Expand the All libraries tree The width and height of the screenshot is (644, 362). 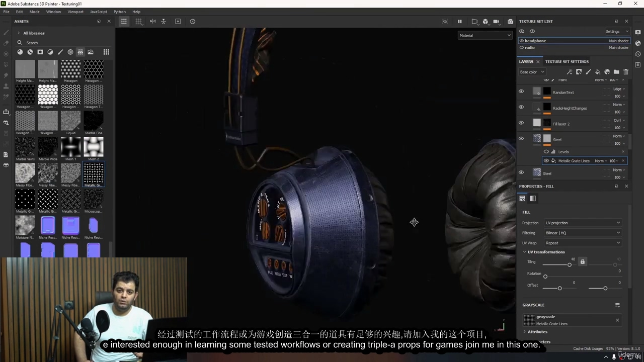coord(19,33)
